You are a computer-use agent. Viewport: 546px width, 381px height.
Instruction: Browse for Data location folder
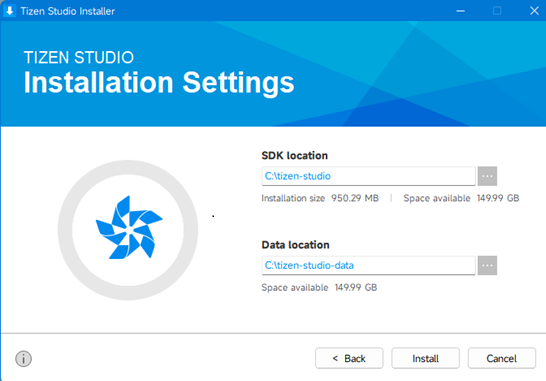487,265
